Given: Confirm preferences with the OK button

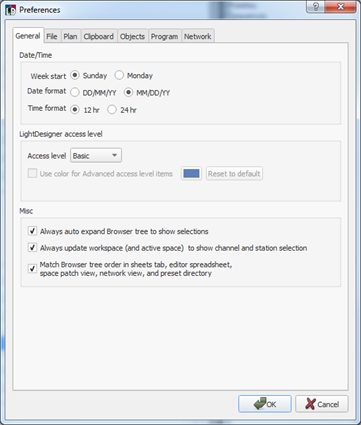Looking at the screenshot, I should click(x=265, y=404).
